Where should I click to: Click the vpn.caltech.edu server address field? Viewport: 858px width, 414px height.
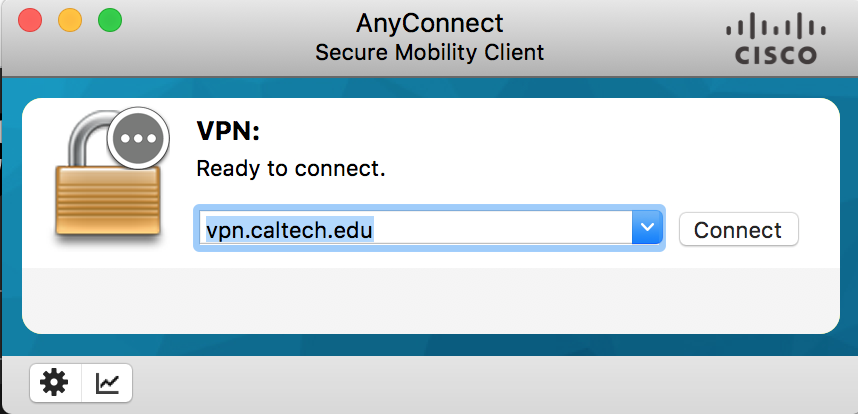(414, 229)
